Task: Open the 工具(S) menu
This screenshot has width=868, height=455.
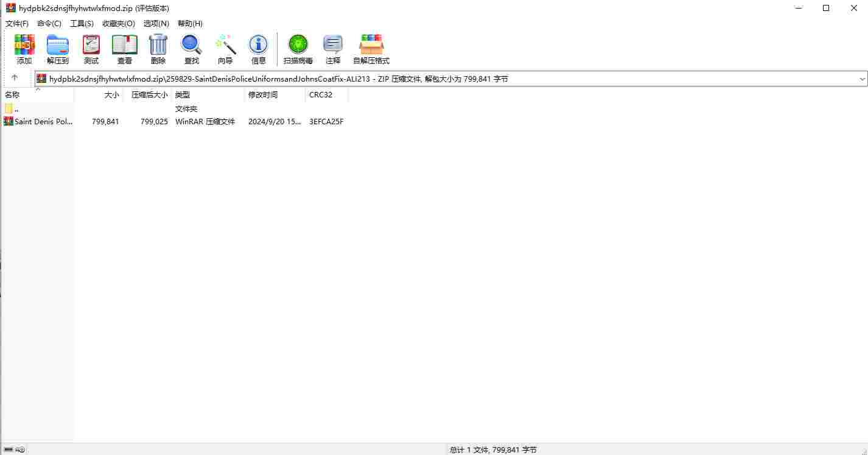Action: point(82,23)
